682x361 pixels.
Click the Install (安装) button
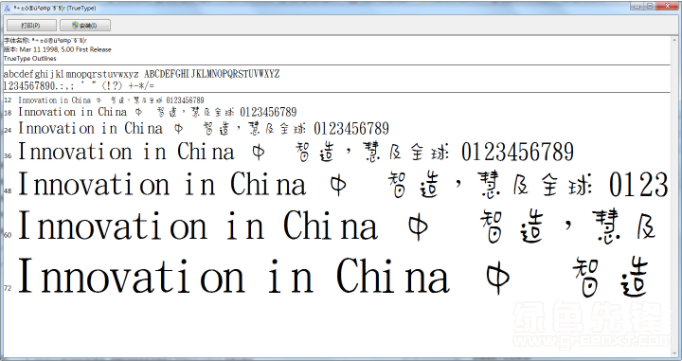tap(85, 25)
